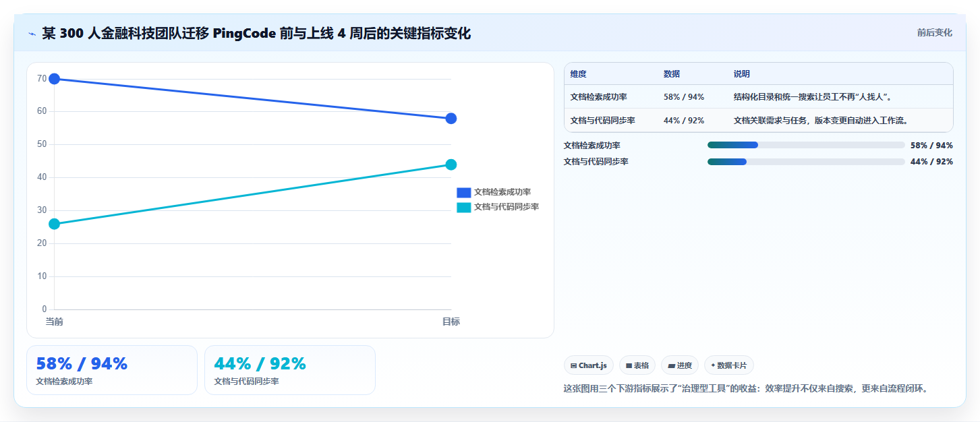This screenshot has width=980, height=422.
Task: Click the cyan data point at 目标
Action: point(451,164)
